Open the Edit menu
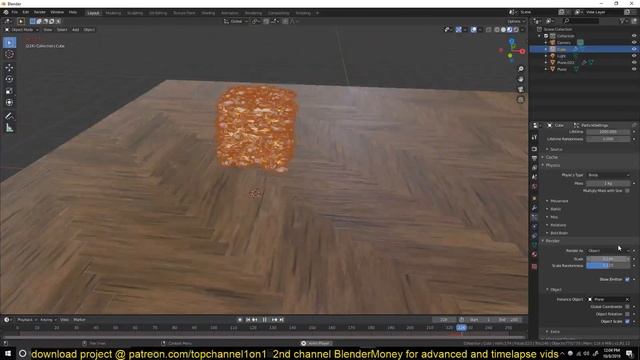 pos(26,12)
